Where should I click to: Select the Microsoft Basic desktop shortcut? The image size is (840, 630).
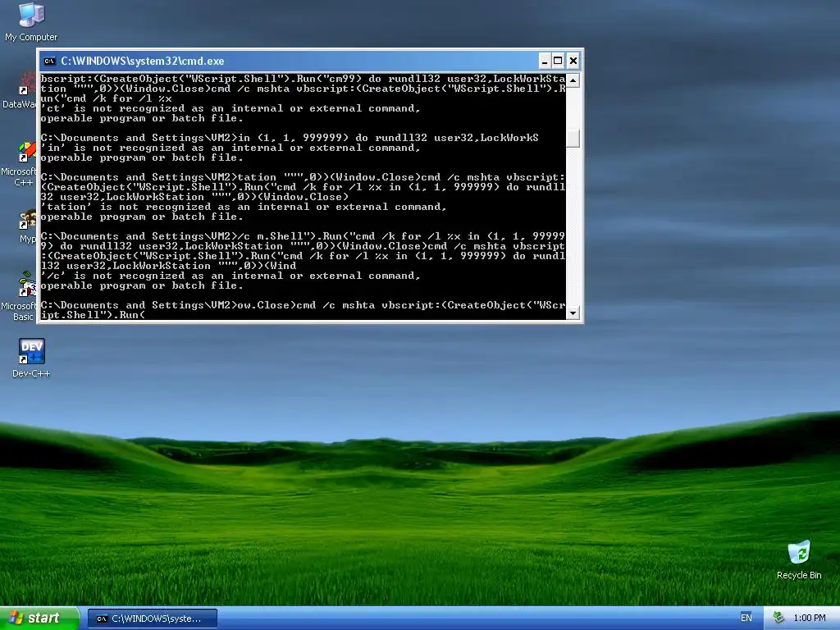pos(21,295)
